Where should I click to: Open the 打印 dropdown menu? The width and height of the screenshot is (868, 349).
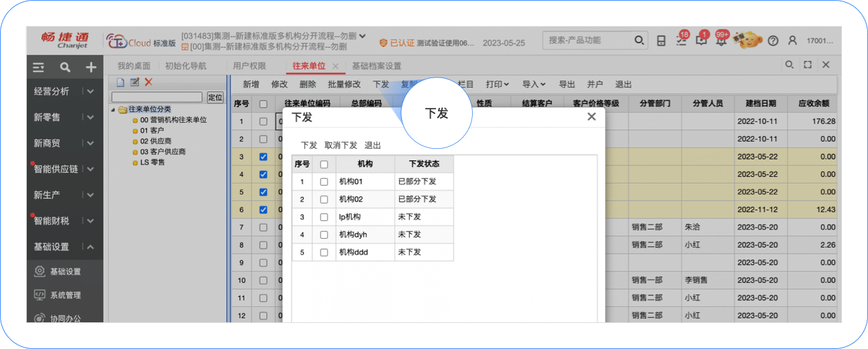(x=497, y=85)
